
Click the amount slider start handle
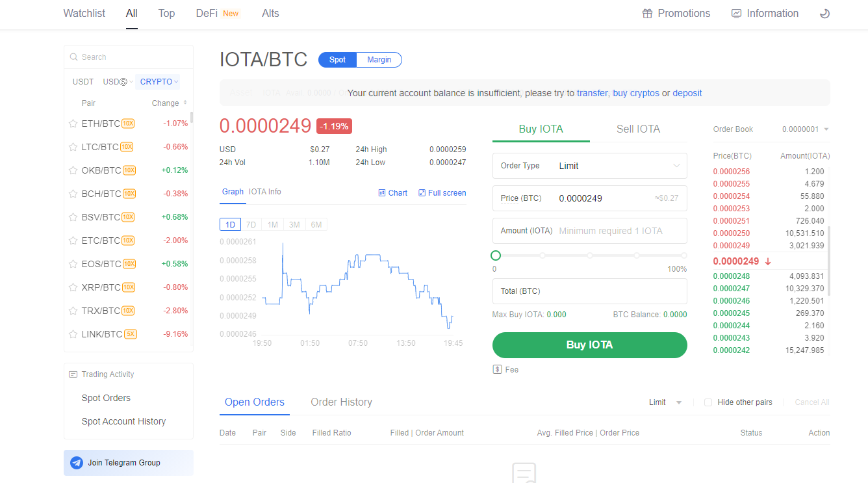496,255
